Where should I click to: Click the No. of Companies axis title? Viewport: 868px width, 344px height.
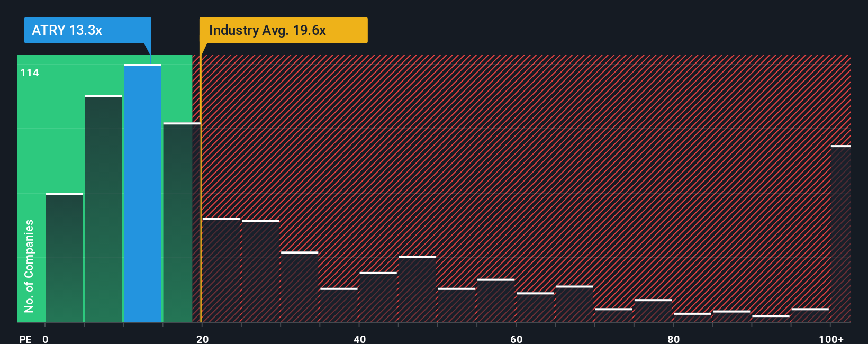point(29,266)
